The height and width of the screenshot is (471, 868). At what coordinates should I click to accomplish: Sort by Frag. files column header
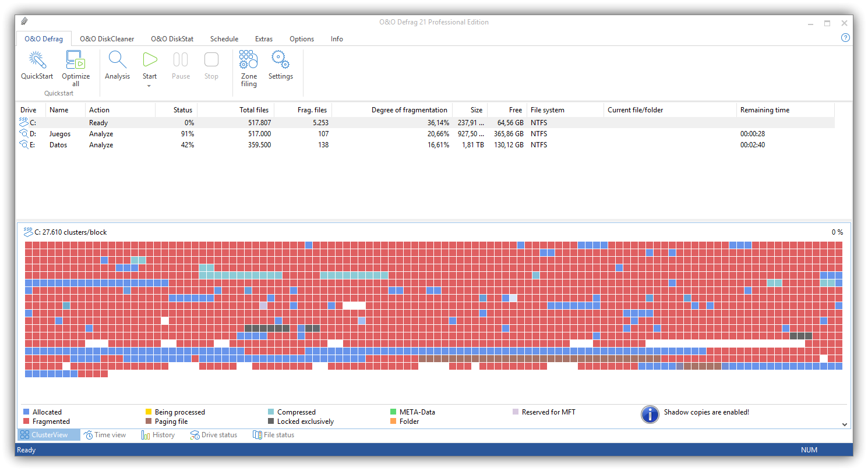[302, 110]
